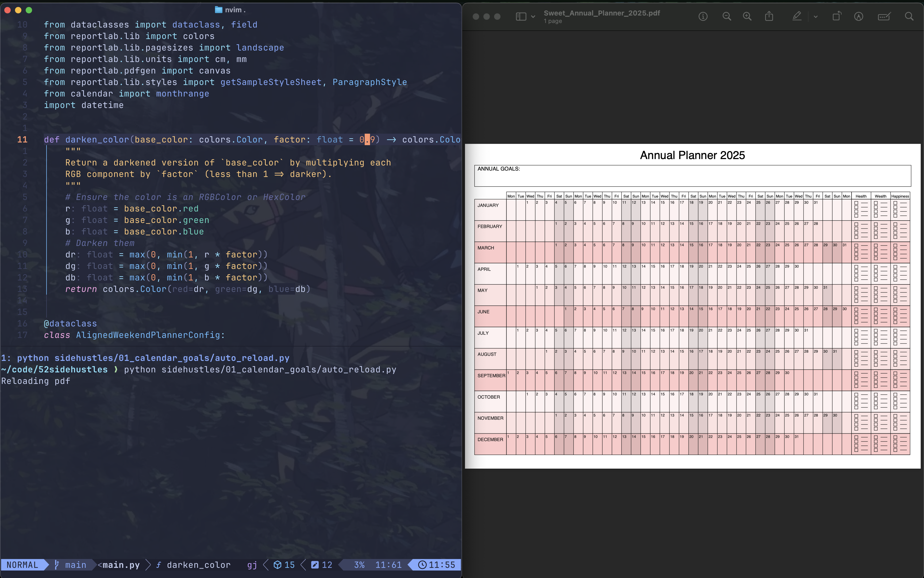Screen dimensions: 924x578
Task: Open the Share button in Preview toolbar
Action: point(769,16)
